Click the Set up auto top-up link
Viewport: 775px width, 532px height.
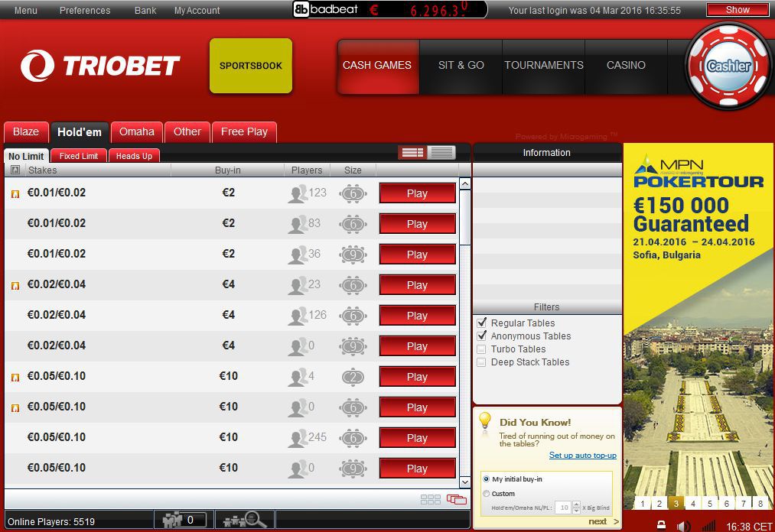point(583,456)
